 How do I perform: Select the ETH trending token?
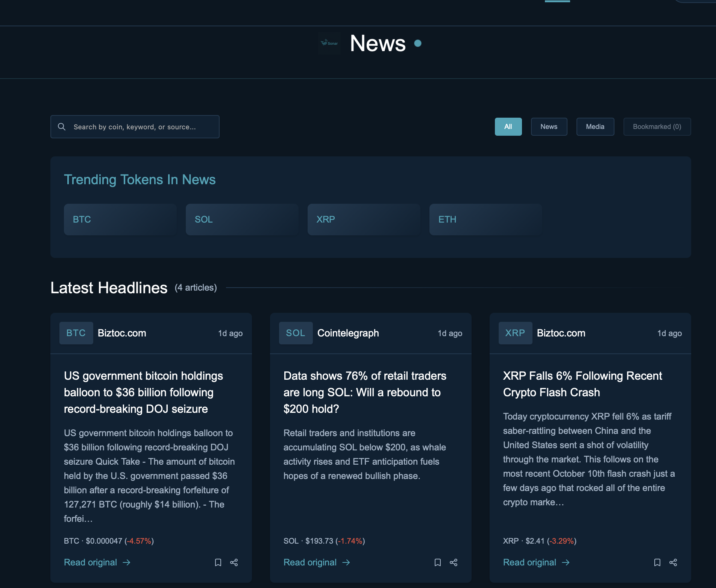[x=485, y=219]
